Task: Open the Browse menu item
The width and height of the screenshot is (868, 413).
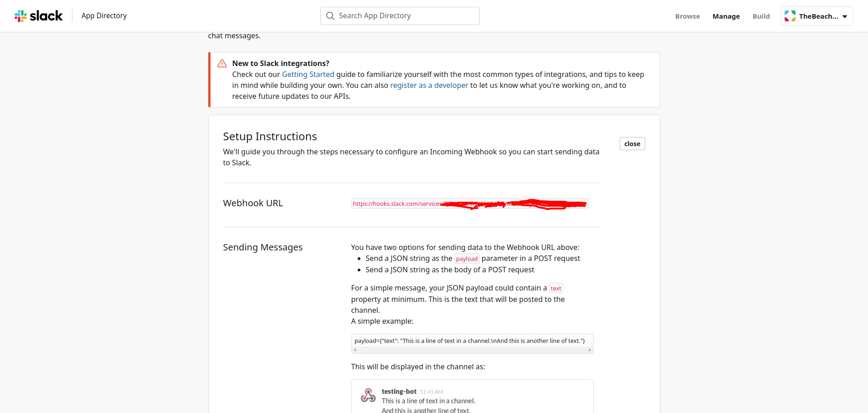Action: [x=687, y=16]
